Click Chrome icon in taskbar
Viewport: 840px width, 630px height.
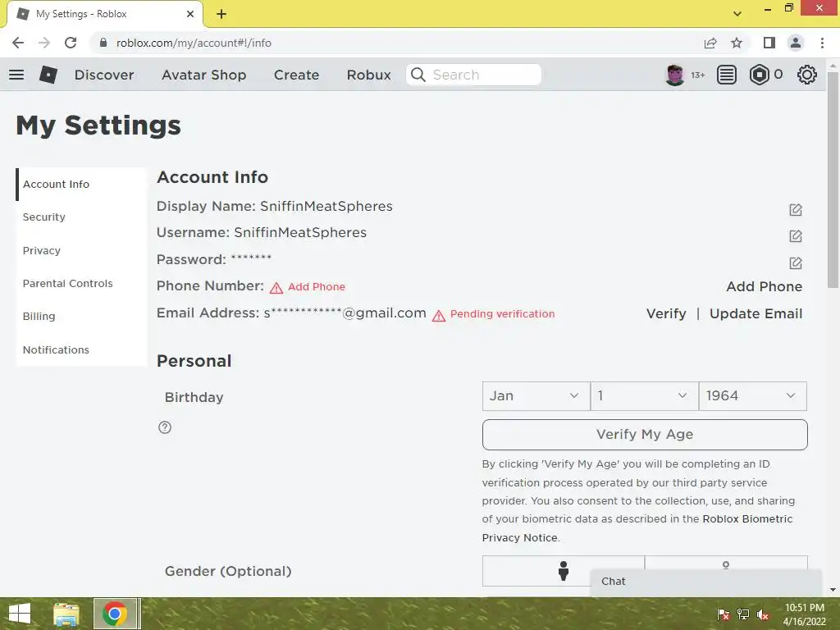tap(115, 614)
